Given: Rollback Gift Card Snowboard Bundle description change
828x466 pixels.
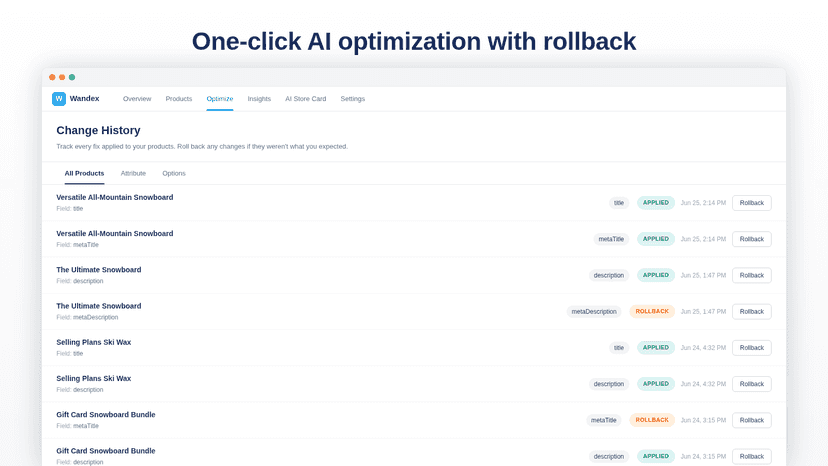Looking at the screenshot, I should tap(751, 456).
